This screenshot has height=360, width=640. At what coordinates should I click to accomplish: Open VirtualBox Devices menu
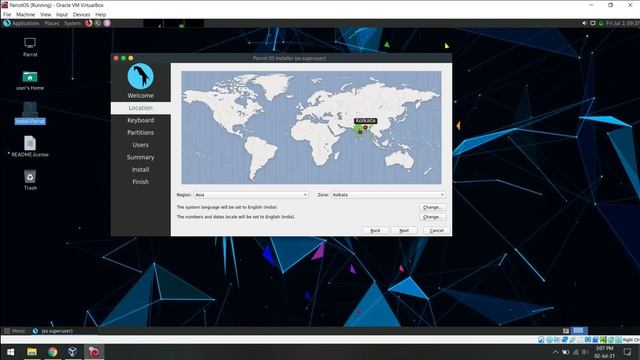(x=81, y=14)
